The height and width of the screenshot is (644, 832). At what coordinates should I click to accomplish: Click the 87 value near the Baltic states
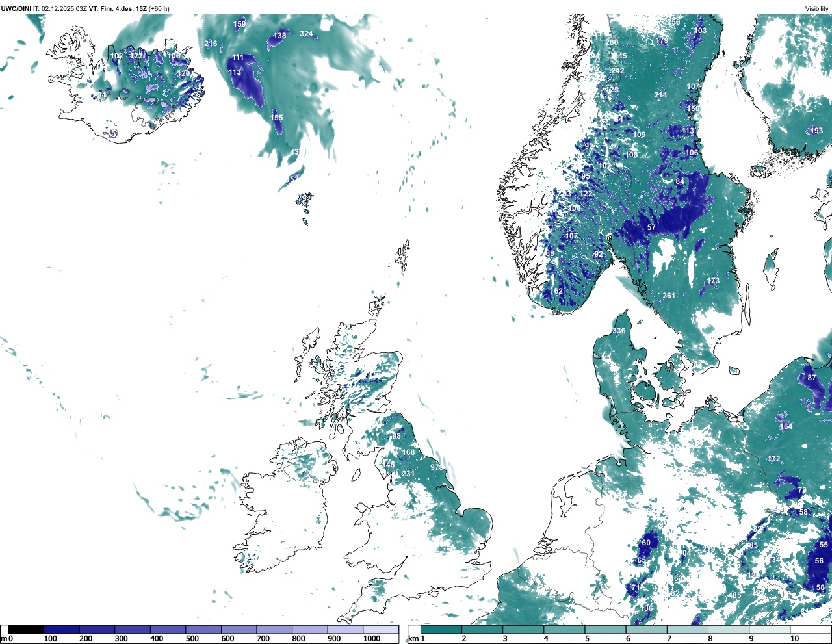(x=812, y=378)
